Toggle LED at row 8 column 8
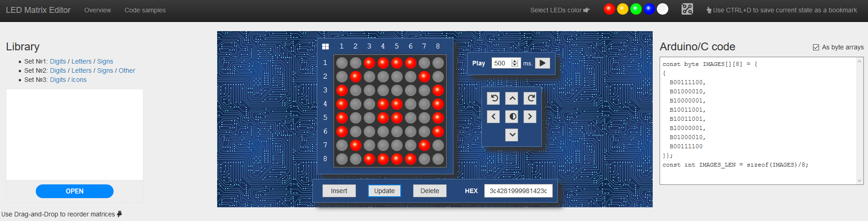This screenshot has height=221, width=868. 438,159
